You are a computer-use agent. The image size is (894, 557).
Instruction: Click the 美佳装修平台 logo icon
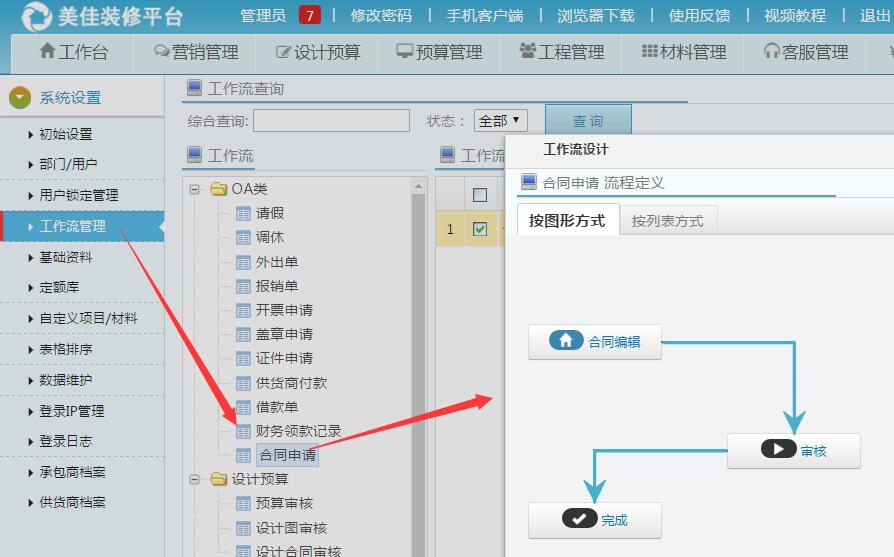36,16
